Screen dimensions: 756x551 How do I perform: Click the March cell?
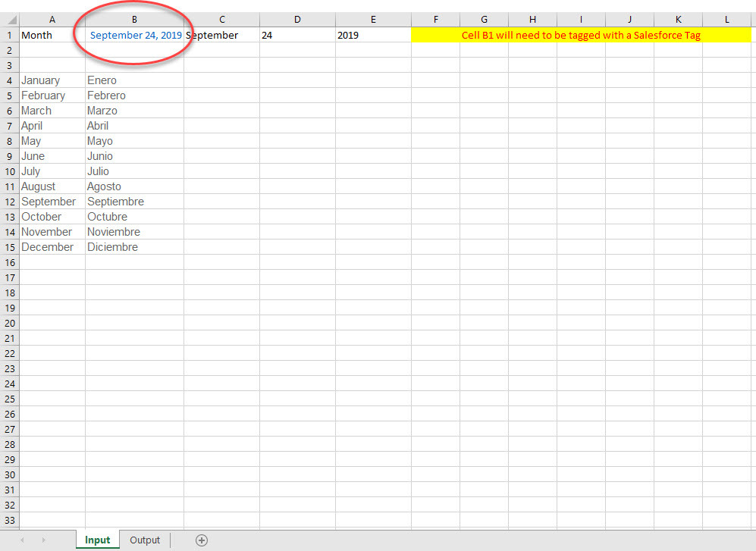coord(52,111)
